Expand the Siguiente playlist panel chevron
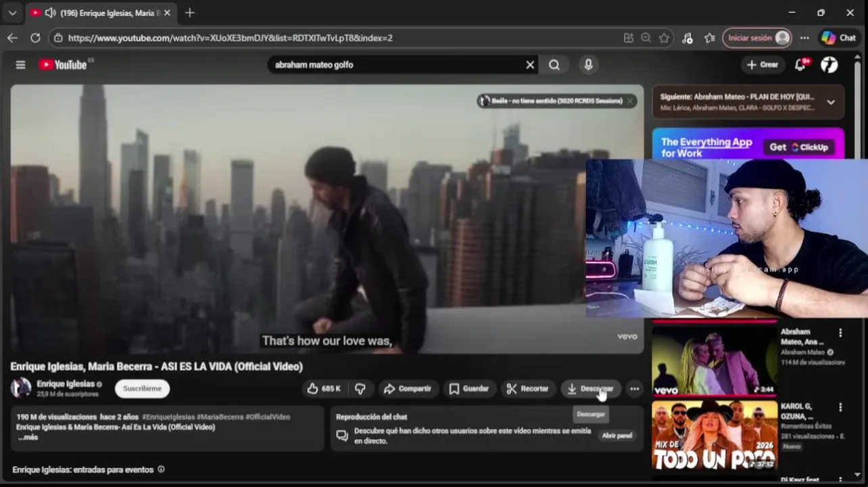This screenshot has width=868, height=487. point(831,102)
